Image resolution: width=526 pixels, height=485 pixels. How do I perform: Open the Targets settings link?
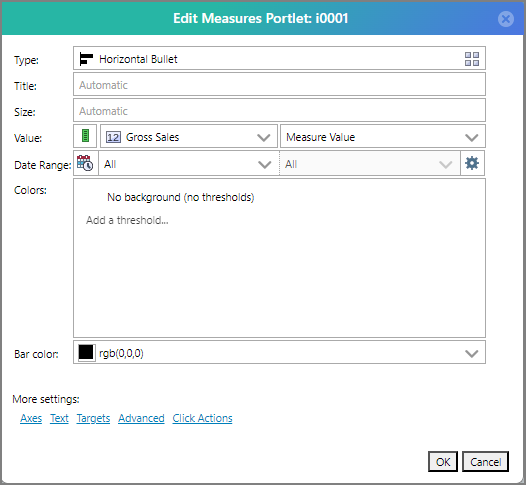(x=93, y=418)
